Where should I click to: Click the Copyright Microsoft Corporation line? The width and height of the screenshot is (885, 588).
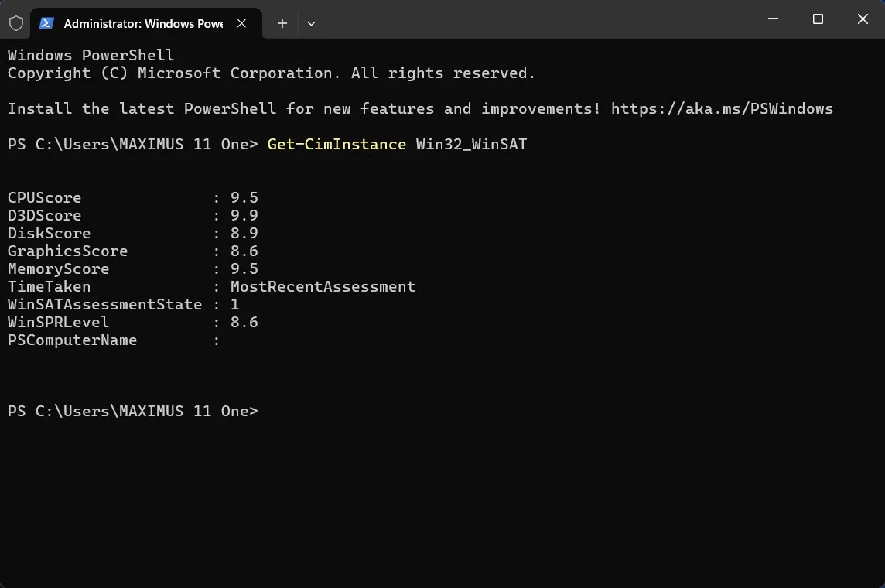[x=271, y=73]
